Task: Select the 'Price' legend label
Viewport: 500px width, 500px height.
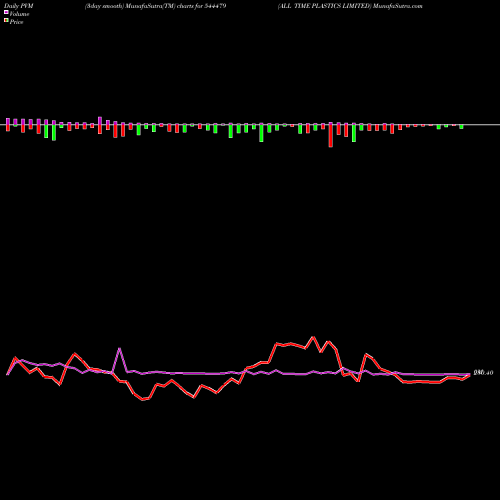Action: click(16, 22)
